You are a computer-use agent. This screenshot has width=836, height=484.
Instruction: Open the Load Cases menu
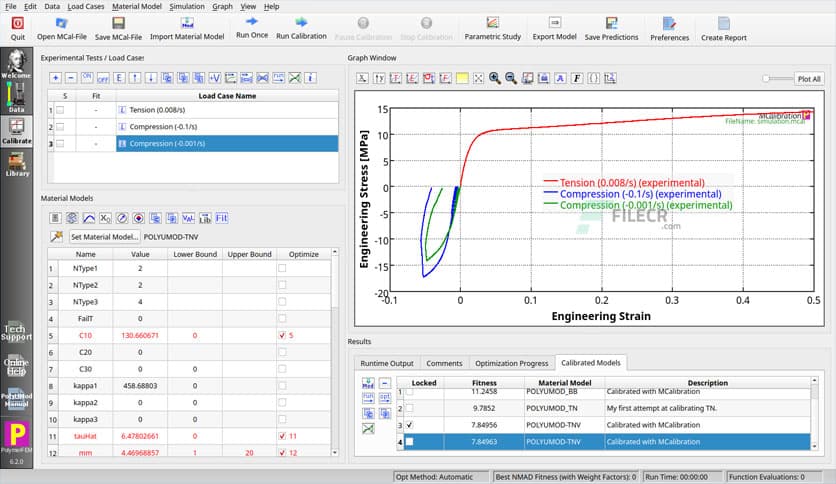click(86, 6)
